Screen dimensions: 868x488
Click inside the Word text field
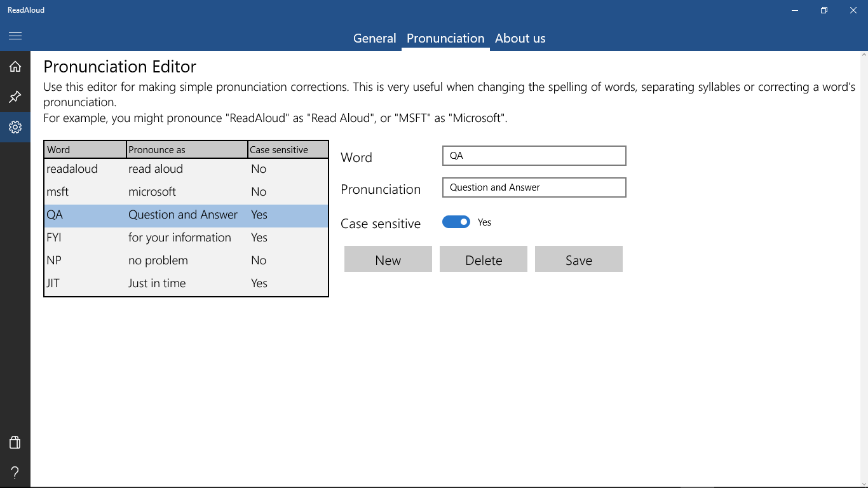point(534,156)
